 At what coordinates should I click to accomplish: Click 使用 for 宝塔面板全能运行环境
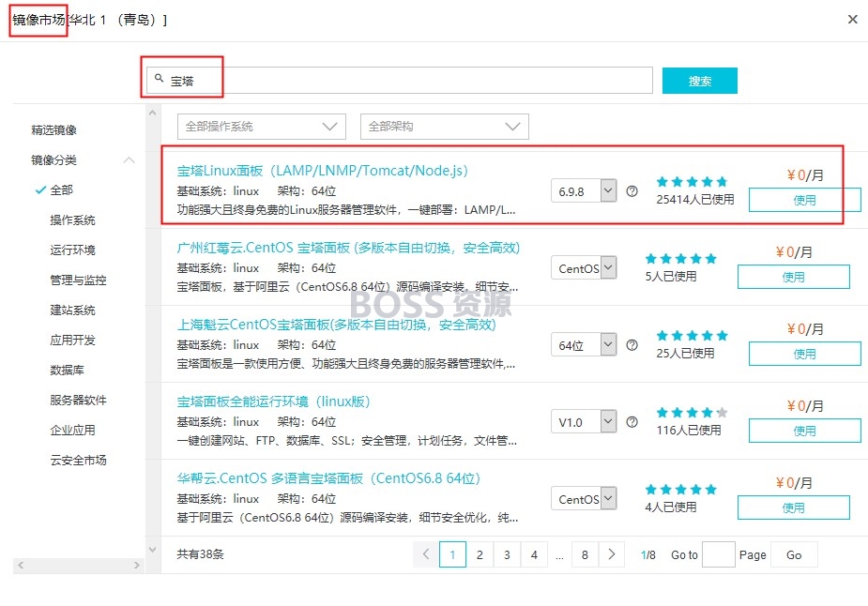[804, 431]
